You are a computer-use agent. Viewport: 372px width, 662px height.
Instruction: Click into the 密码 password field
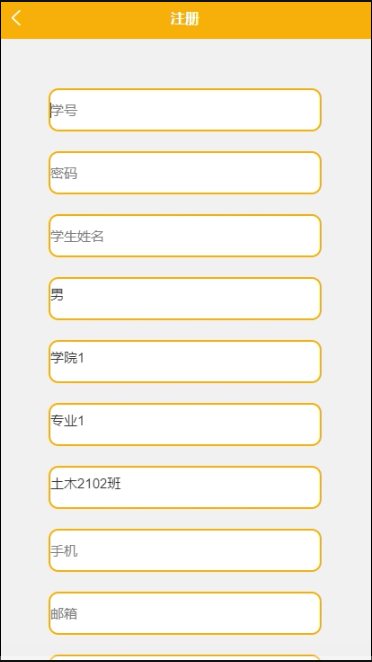(x=185, y=173)
